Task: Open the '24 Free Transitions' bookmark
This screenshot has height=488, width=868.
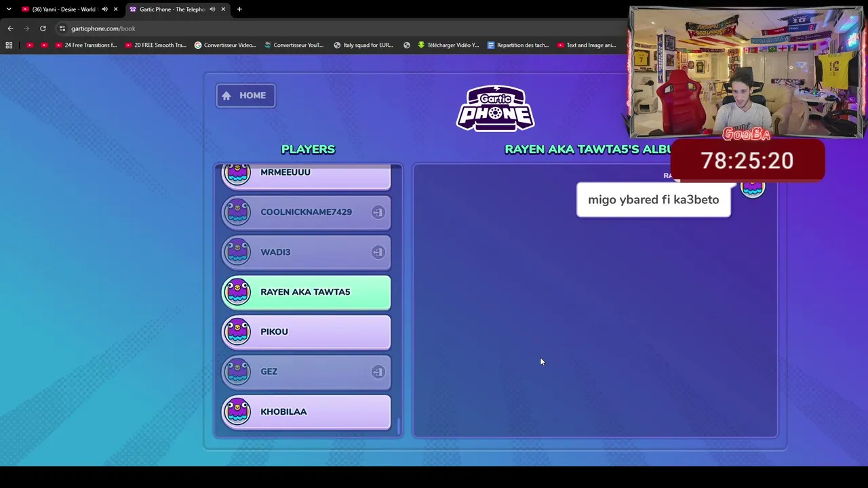Action: click(86, 45)
